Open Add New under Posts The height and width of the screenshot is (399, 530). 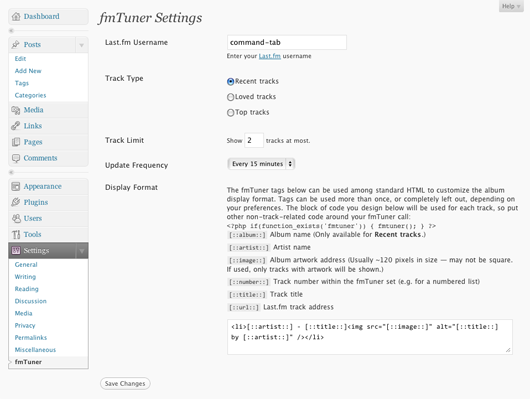(x=28, y=71)
